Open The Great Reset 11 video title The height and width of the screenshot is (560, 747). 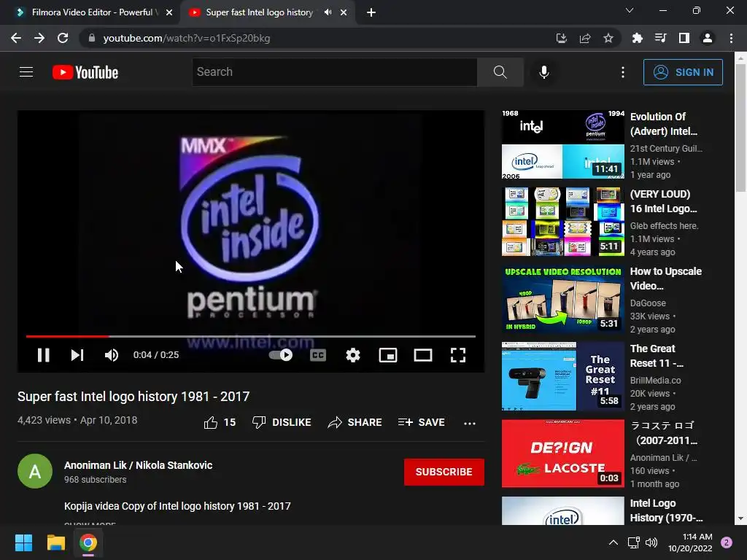click(x=657, y=356)
